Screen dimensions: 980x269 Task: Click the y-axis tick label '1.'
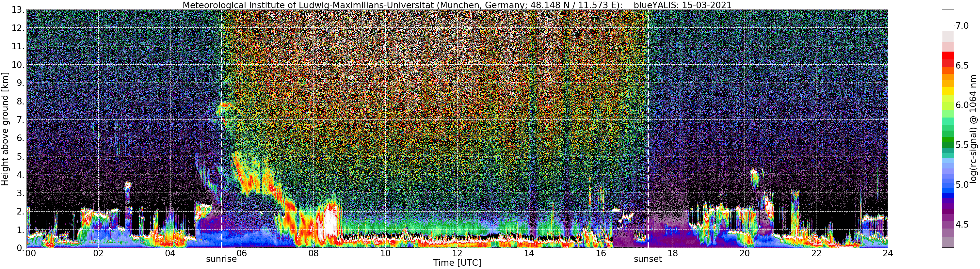coord(21,230)
